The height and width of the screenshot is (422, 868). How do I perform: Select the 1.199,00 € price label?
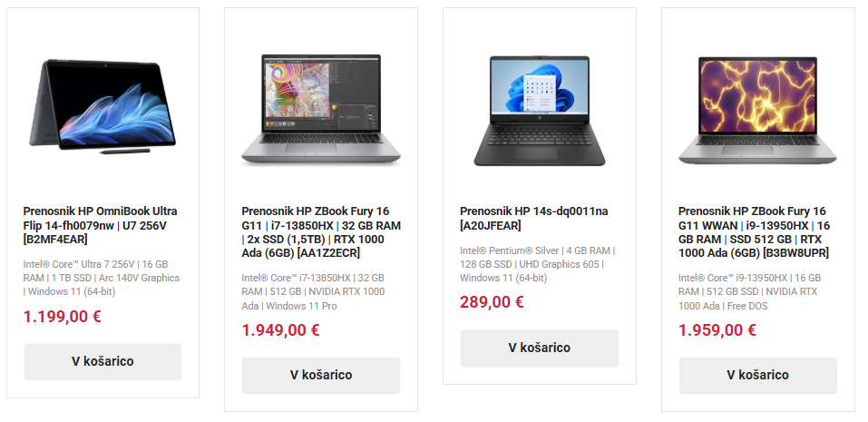[x=62, y=317]
